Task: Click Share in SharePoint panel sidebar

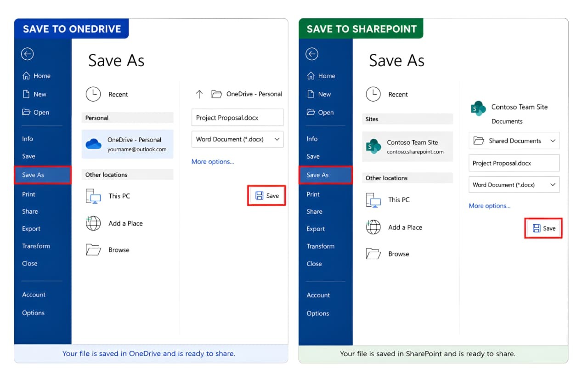Action: click(315, 211)
